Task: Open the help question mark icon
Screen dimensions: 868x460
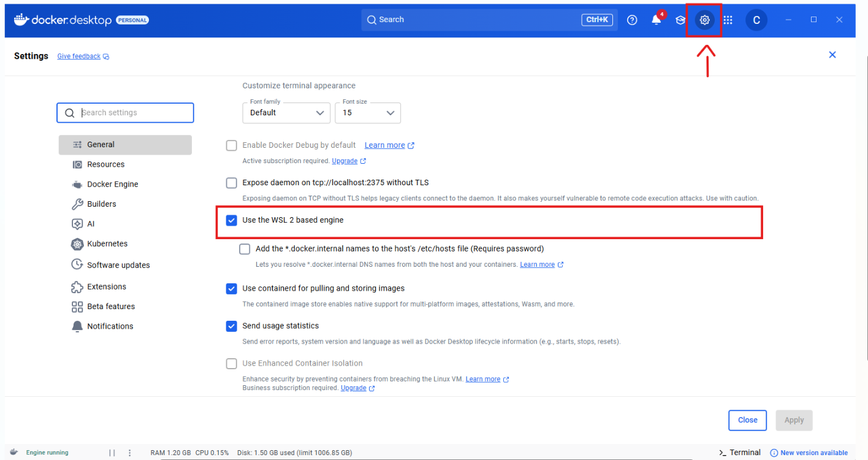Action: pyautogui.click(x=632, y=20)
